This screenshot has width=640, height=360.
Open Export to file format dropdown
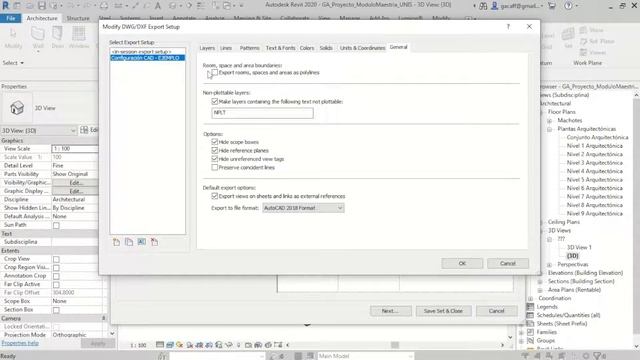coord(303,208)
